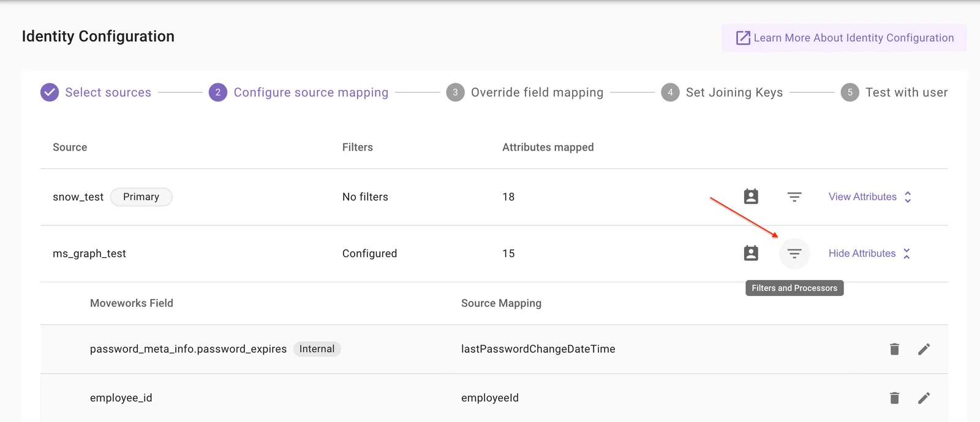Click Configured filter status for ms_graph_test
980x422 pixels.
(369, 254)
